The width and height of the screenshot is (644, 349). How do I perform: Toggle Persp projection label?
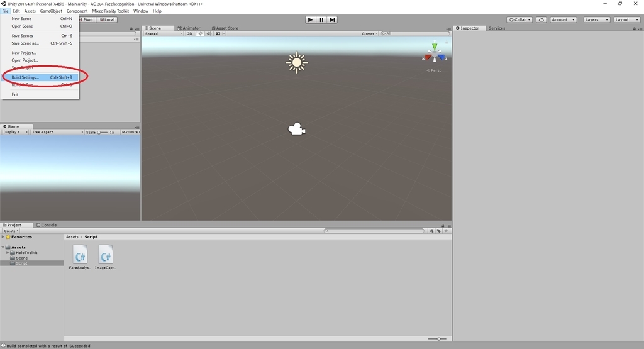pos(434,70)
